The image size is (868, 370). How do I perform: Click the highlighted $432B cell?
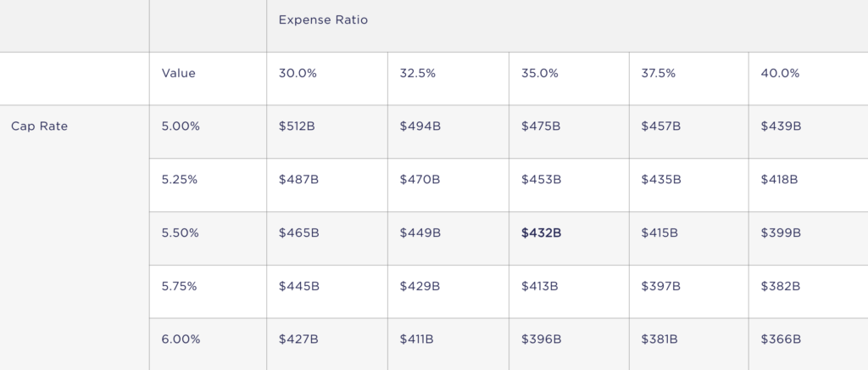[x=541, y=233]
